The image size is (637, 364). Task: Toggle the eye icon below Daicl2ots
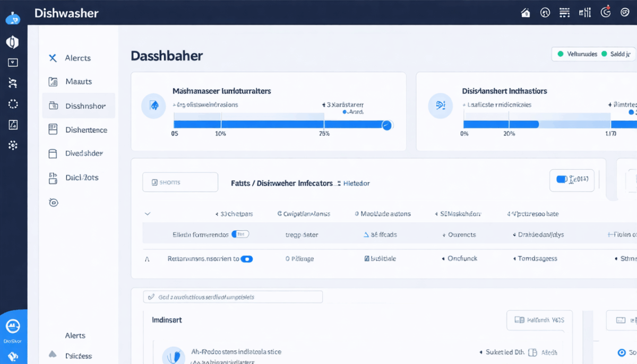coord(53,202)
